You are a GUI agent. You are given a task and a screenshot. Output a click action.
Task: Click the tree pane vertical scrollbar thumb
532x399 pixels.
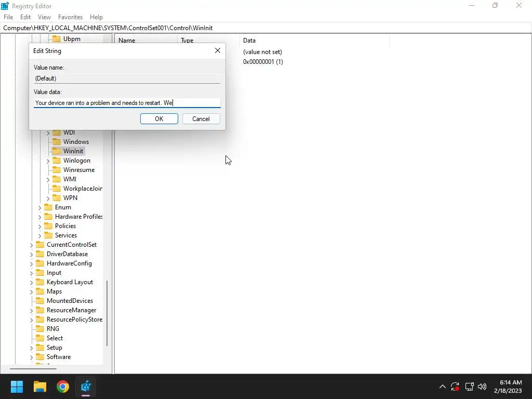point(107,313)
